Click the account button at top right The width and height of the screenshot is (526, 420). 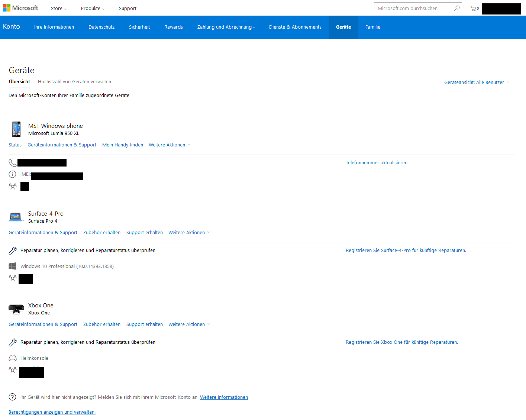(x=501, y=9)
